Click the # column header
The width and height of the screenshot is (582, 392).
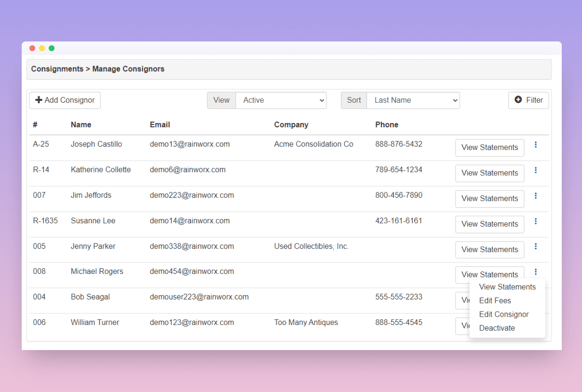coord(35,124)
